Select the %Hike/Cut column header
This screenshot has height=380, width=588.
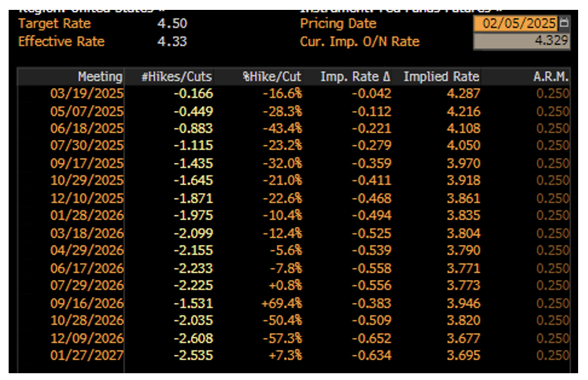(272, 77)
